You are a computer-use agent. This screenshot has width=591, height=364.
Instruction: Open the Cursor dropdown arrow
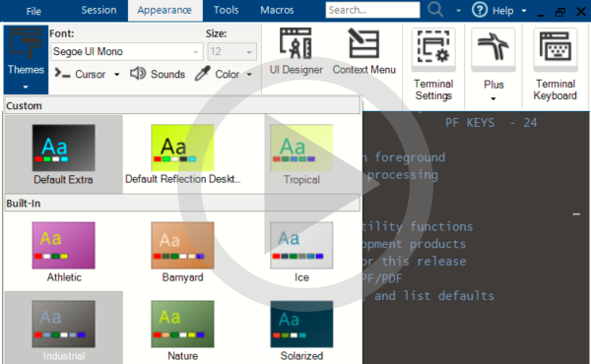[x=117, y=75]
